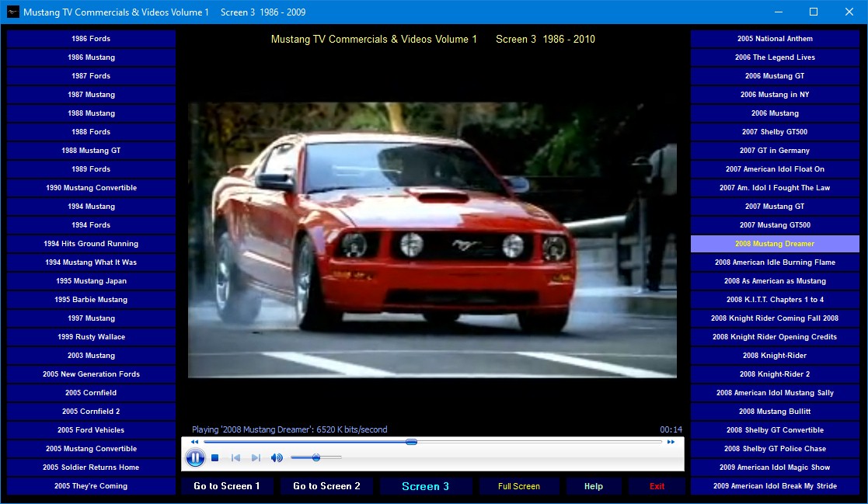Click the app icon in title bar

12,12
